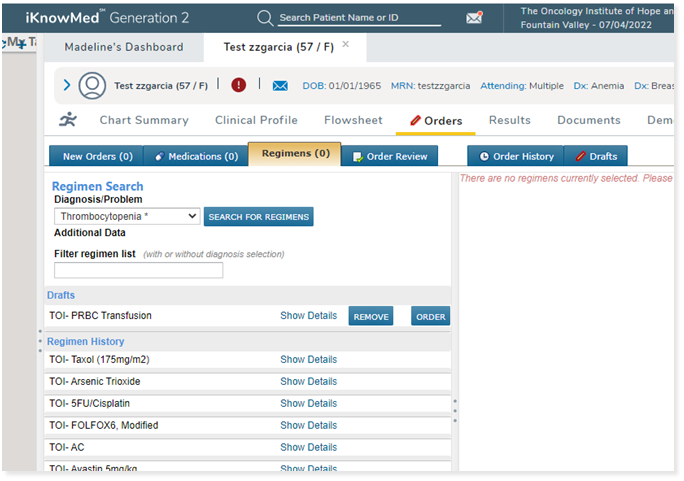Open the Flowsheet tab
This screenshot has width=684, height=481.
353,120
